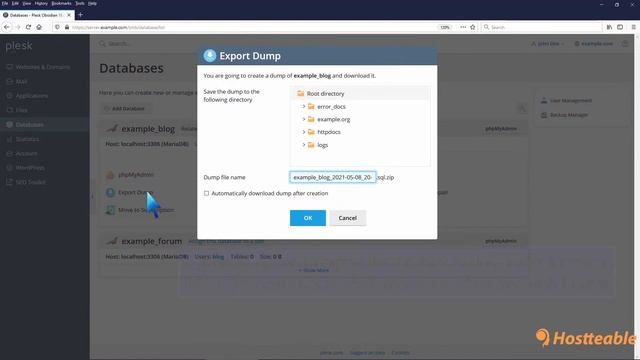
Task: Open the browser hamburger menu
Action: click(633, 27)
